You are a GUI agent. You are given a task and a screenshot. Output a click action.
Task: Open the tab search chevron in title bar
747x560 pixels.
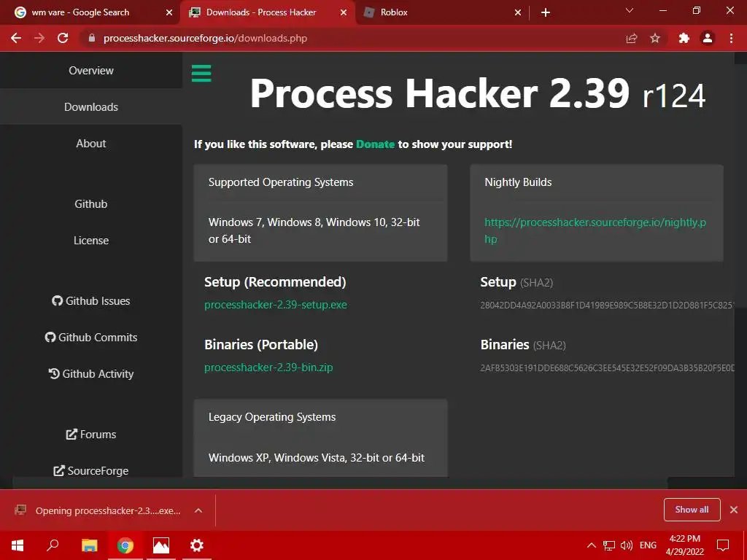630,10
